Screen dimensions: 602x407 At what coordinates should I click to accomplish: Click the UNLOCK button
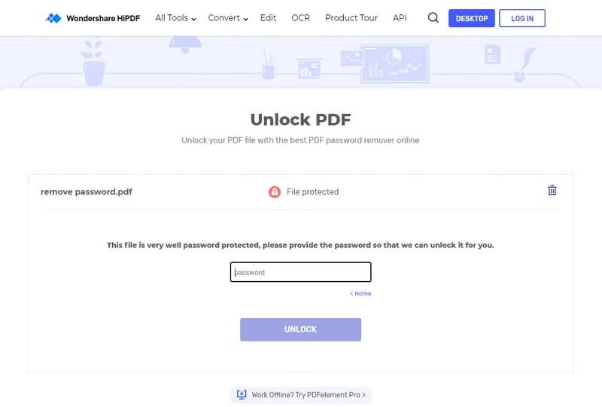coord(301,329)
